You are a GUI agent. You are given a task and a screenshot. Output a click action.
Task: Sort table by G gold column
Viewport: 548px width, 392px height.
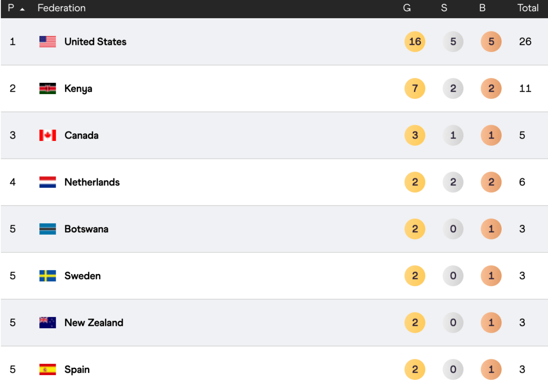tap(407, 8)
